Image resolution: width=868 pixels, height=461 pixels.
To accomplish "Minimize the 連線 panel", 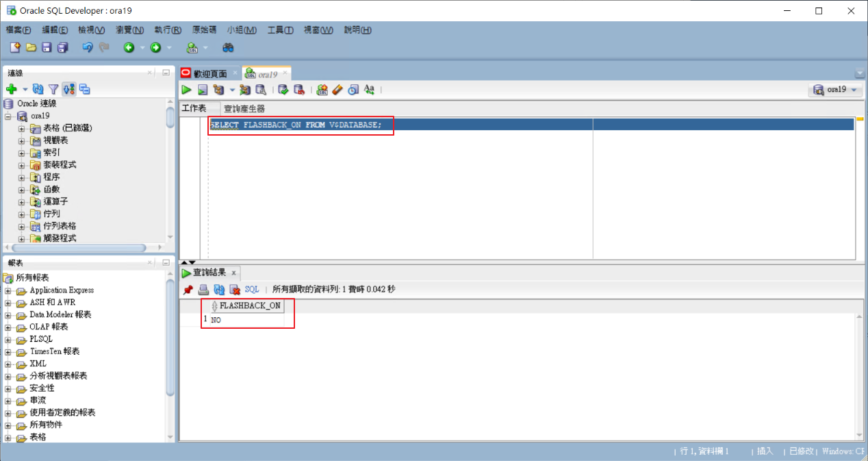I will click(x=166, y=73).
